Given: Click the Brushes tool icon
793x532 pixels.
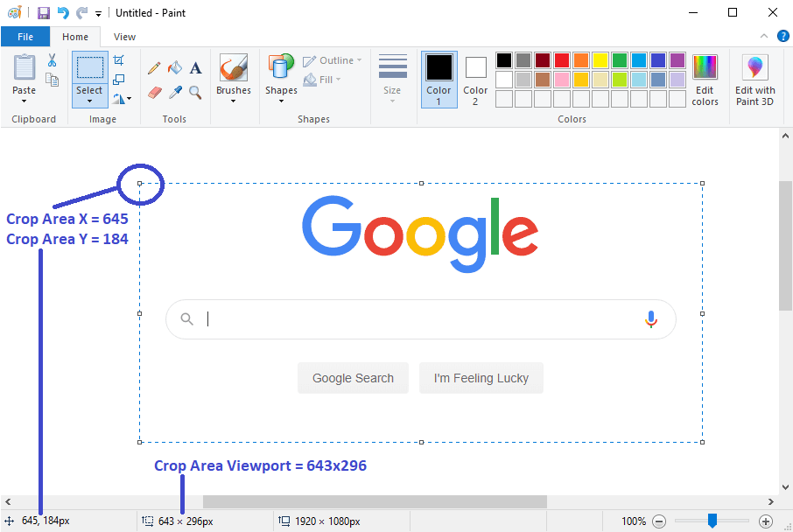Looking at the screenshot, I should click(x=233, y=67).
